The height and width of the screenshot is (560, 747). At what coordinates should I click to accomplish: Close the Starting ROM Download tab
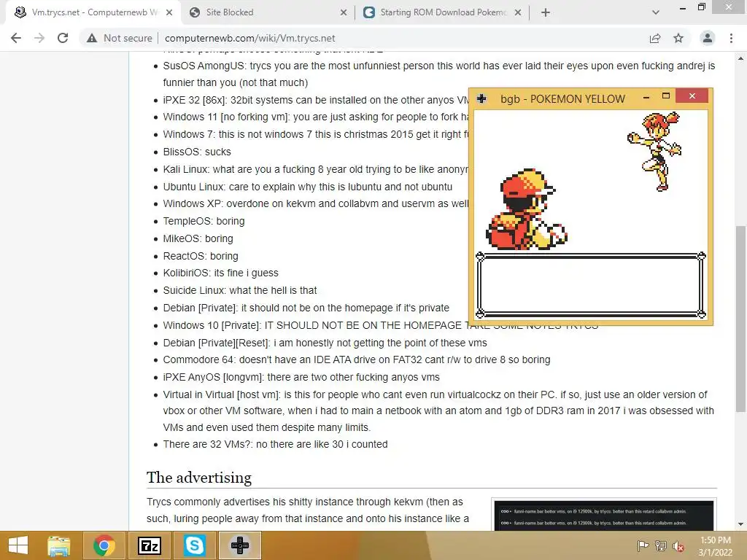518,12
